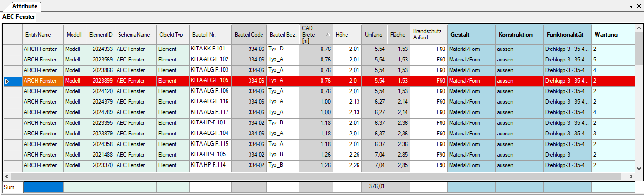Viewport: 644px width, 195px height.
Task: Click the Konstruktion column header
Action: [x=519, y=35]
